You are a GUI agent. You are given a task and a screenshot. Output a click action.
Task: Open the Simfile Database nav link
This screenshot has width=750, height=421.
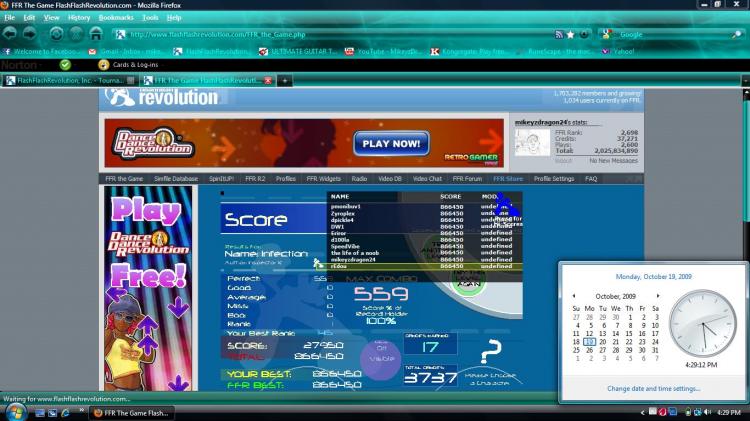coord(176,178)
